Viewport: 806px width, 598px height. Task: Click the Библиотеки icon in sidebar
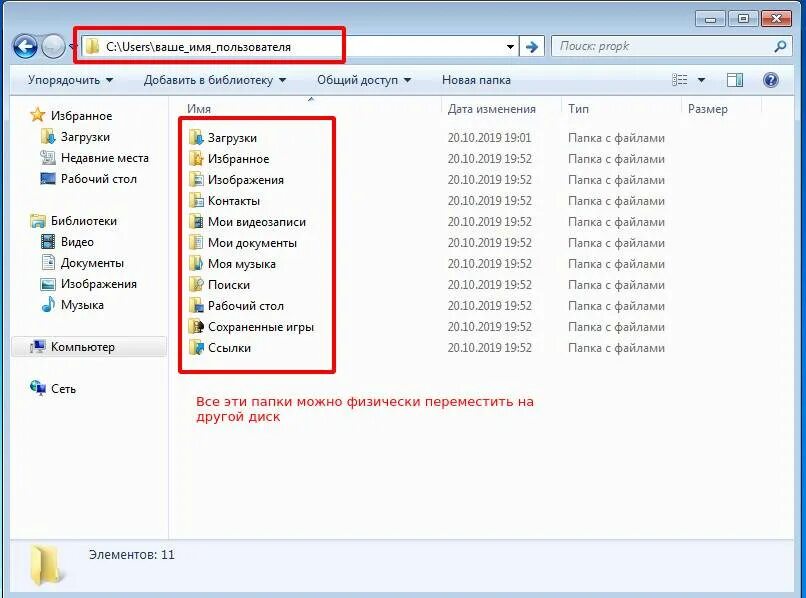coord(38,221)
